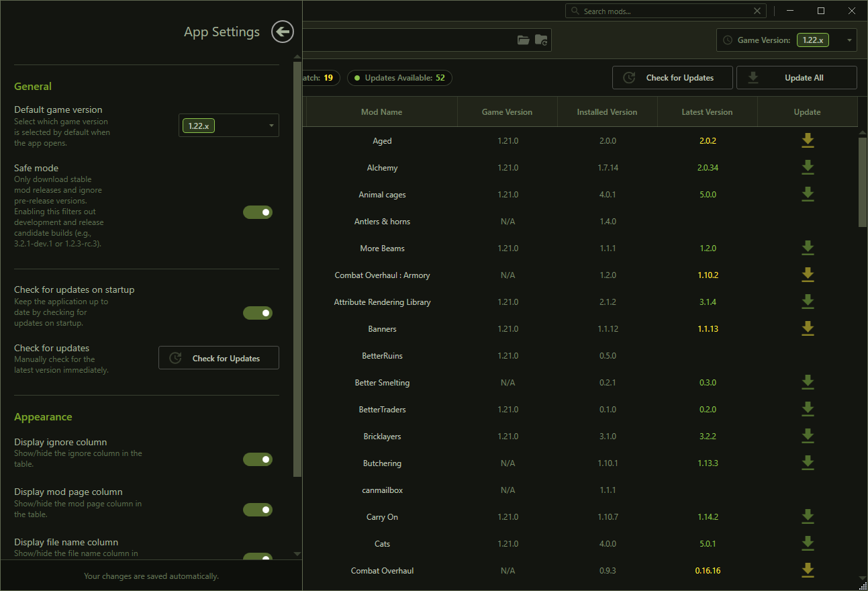
Task: Open the Default game version dropdown
Action: pyautogui.click(x=229, y=126)
